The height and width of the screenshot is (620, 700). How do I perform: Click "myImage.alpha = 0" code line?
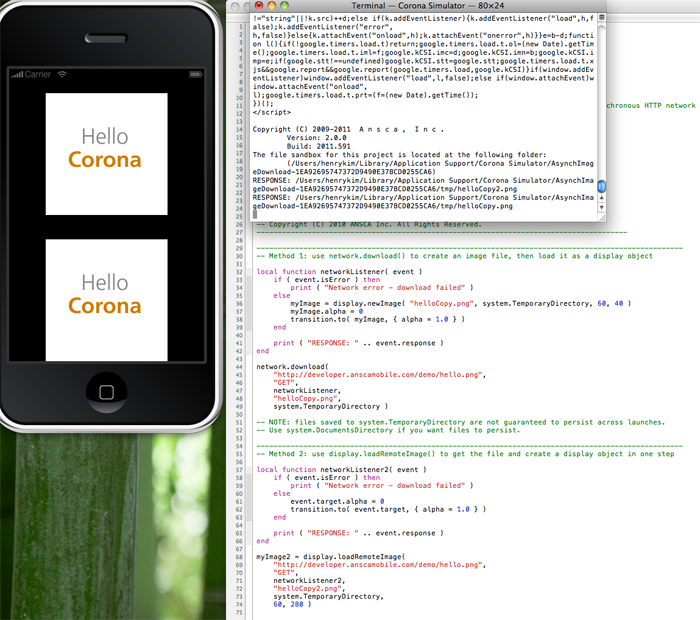[x=327, y=311]
